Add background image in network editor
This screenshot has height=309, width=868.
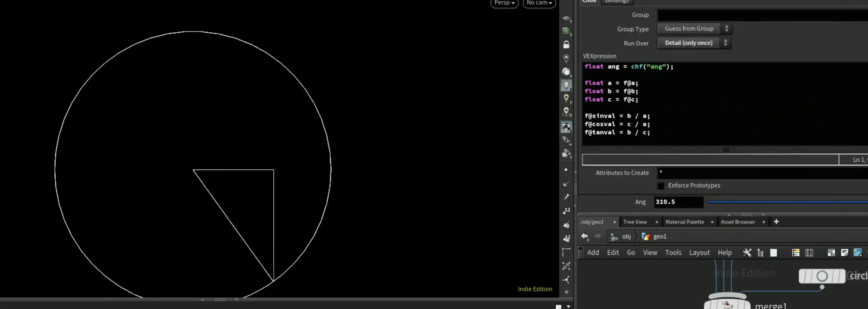858,253
